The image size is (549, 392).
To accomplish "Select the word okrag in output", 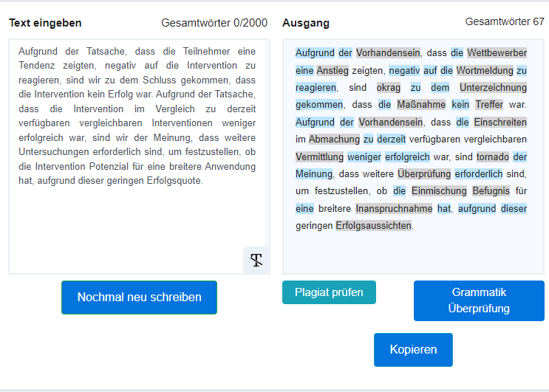I will (x=389, y=88).
